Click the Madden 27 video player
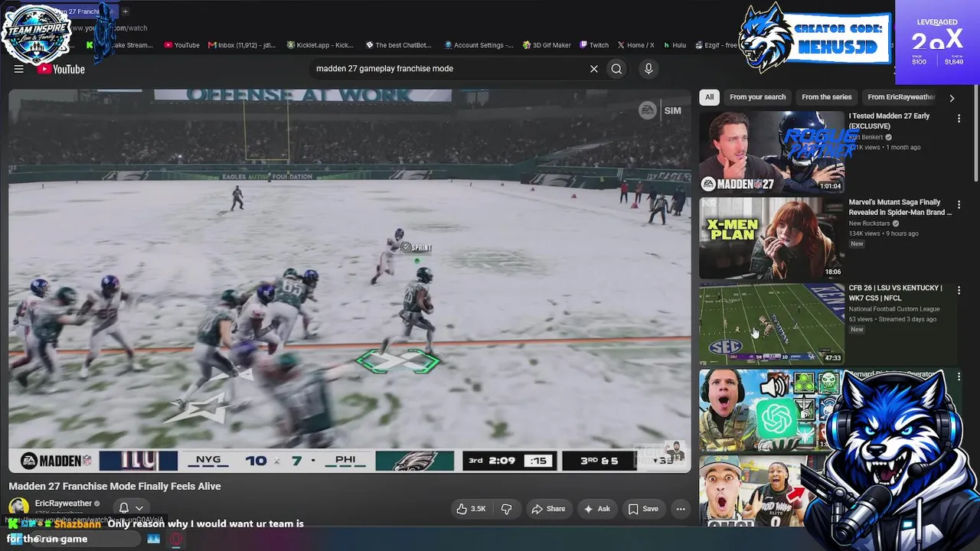This screenshot has height=551, width=980. tap(350, 281)
